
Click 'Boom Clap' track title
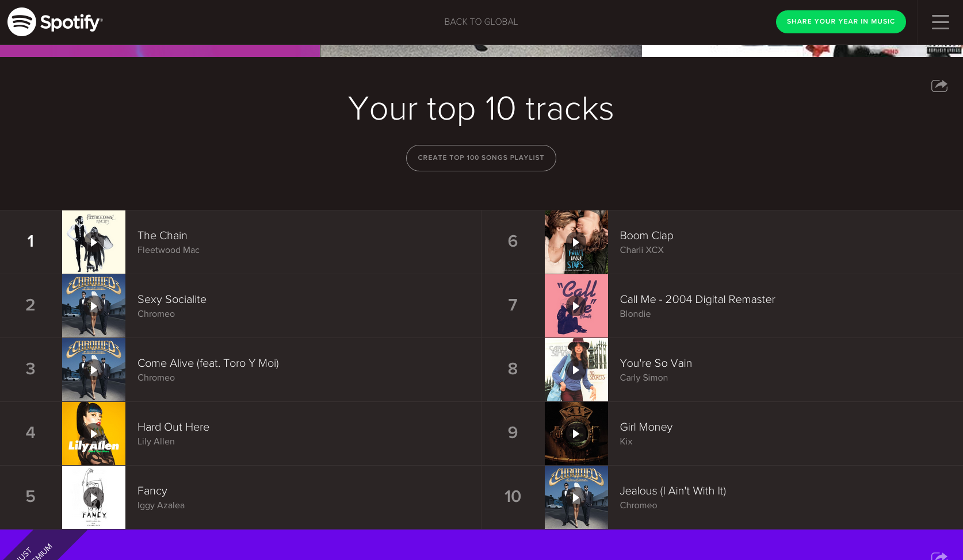tap(647, 236)
